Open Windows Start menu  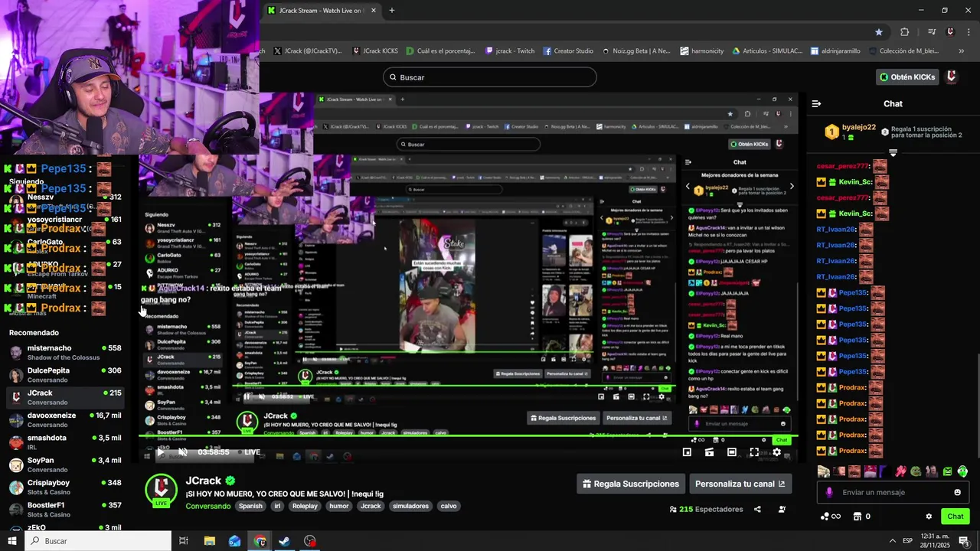(x=11, y=541)
